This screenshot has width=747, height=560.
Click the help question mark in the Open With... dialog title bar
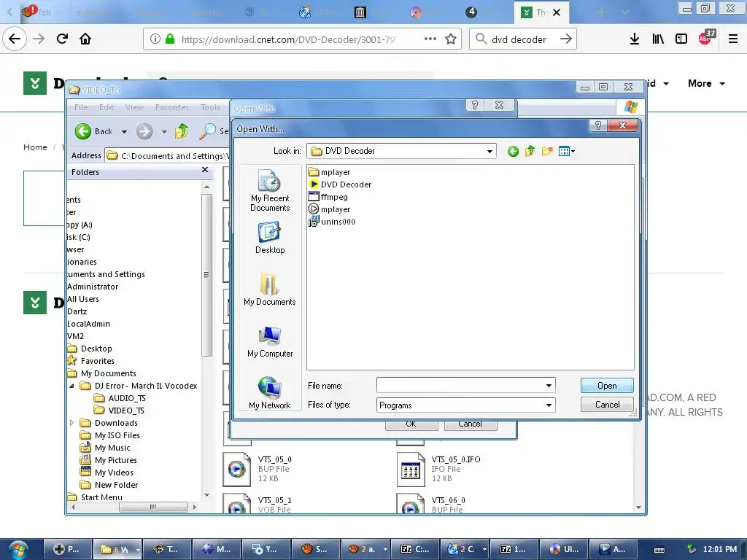[x=598, y=125]
